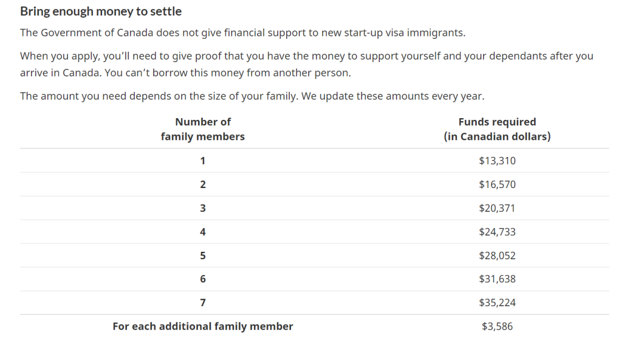Click 'For each additional family member' label

[x=203, y=326]
